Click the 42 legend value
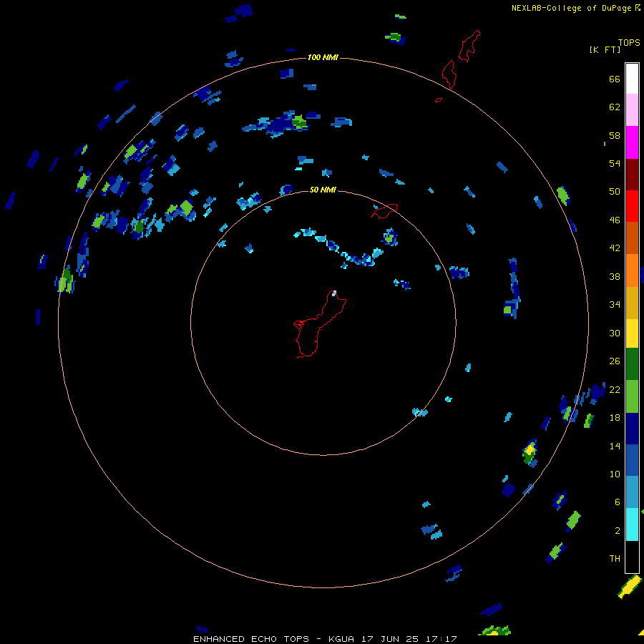 (615, 248)
